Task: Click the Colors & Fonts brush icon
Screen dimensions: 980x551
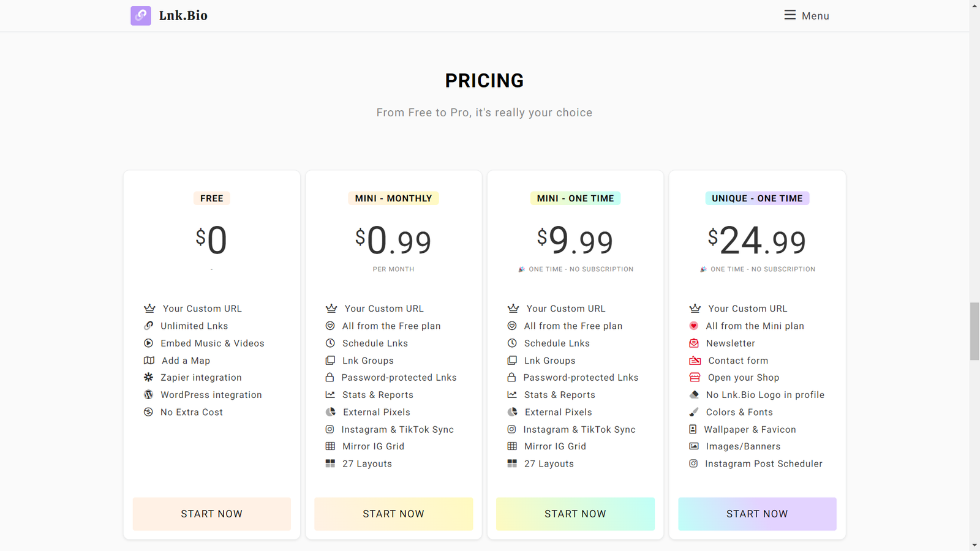Action: pyautogui.click(x=694, y=412)
